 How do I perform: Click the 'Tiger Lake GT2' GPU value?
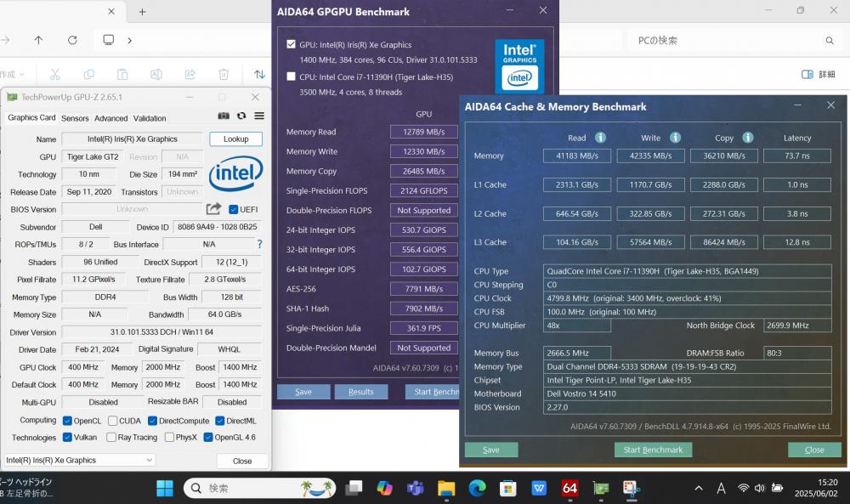tap(93, 156)
